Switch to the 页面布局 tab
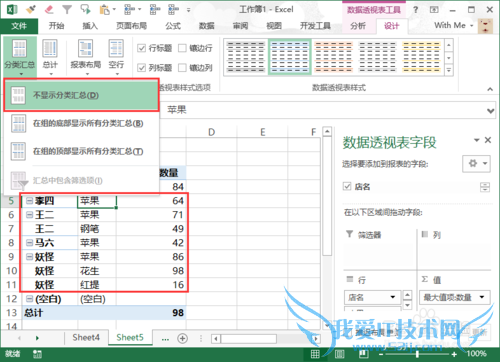500x362 pixels. click(x=131, y=26)
